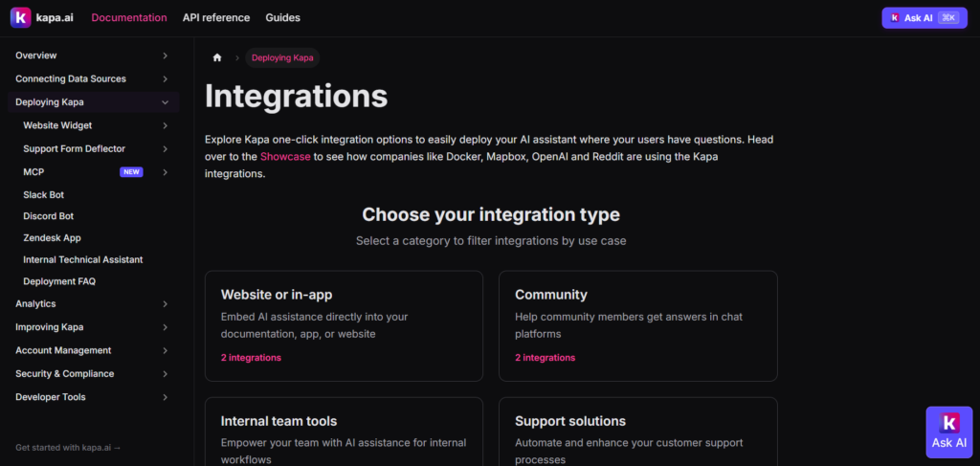Open the Deployment FAQ page
Screen dimensions: 980x466
(59, 281)
